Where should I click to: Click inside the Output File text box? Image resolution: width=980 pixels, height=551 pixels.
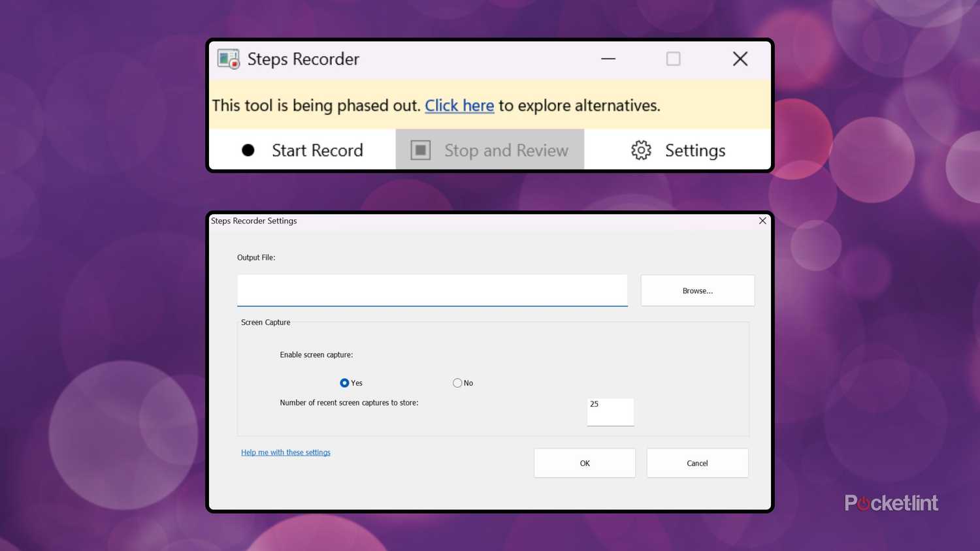[x=432, y=290]
